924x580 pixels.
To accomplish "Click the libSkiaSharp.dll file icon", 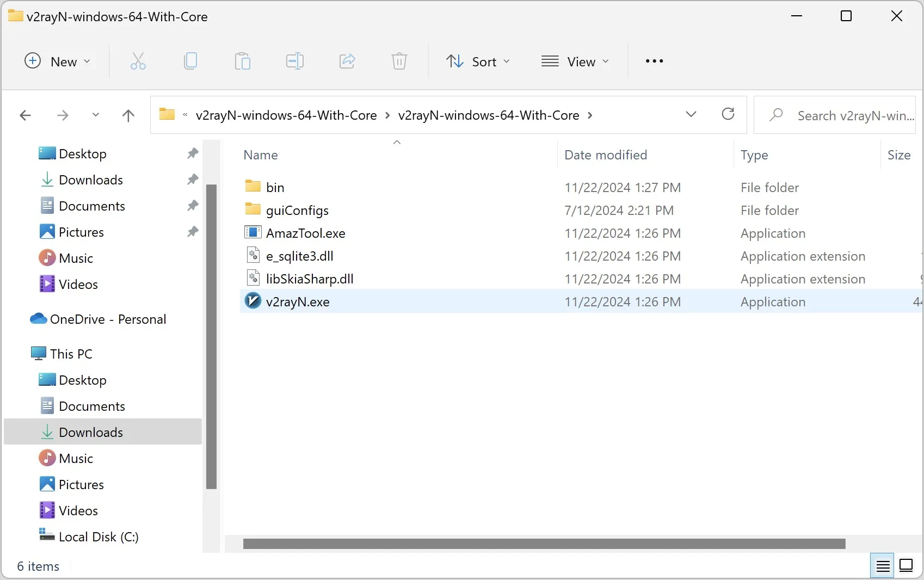I will click(253, 277).
